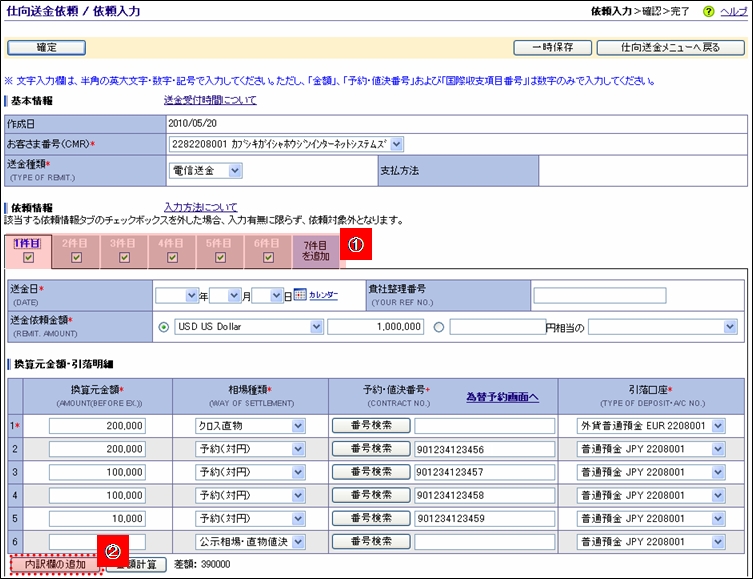Screen dimensions: 753x579
Task: Open row 6 普通預金 JPY 2208001 dropdown
Action: click(x=651, y=542)
